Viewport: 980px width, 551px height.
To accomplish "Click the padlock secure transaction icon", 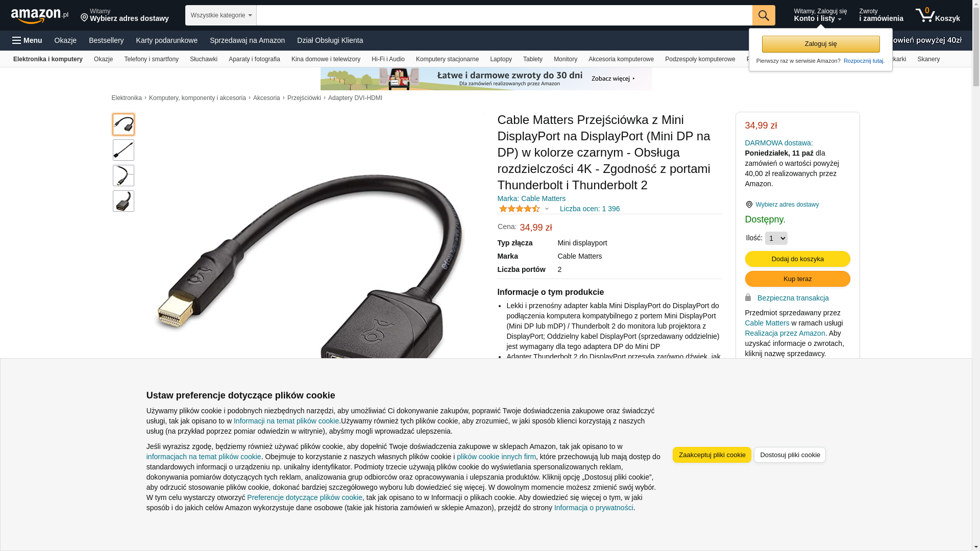I will [x=748, y=297].
